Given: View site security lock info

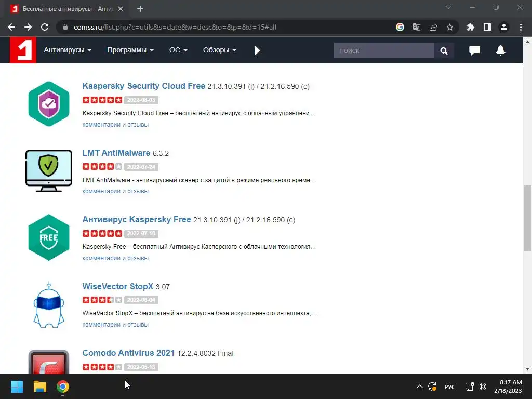Looking at the screenshot, I should (65, 27).
